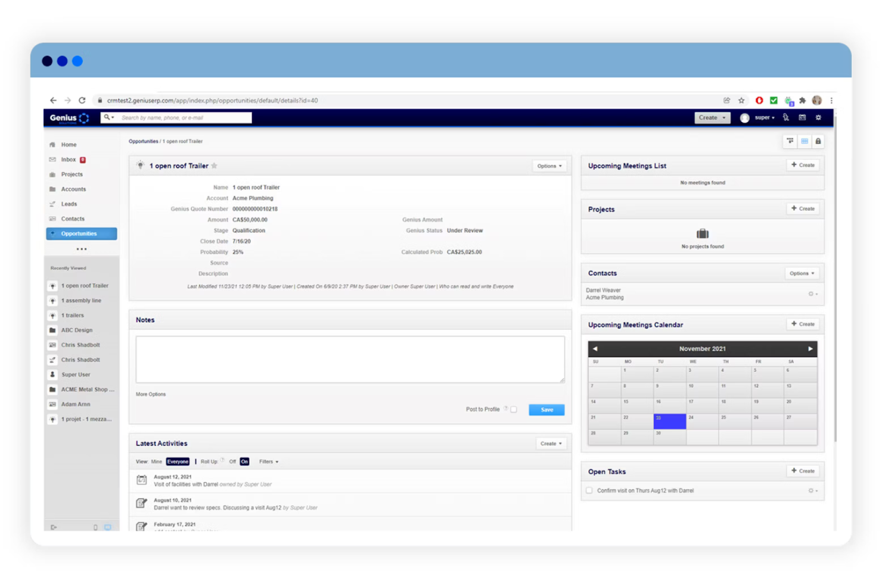Screen dimensions: 882x588
Task: Open the Contacts panel Options dropdown
Action: point(801,273)
